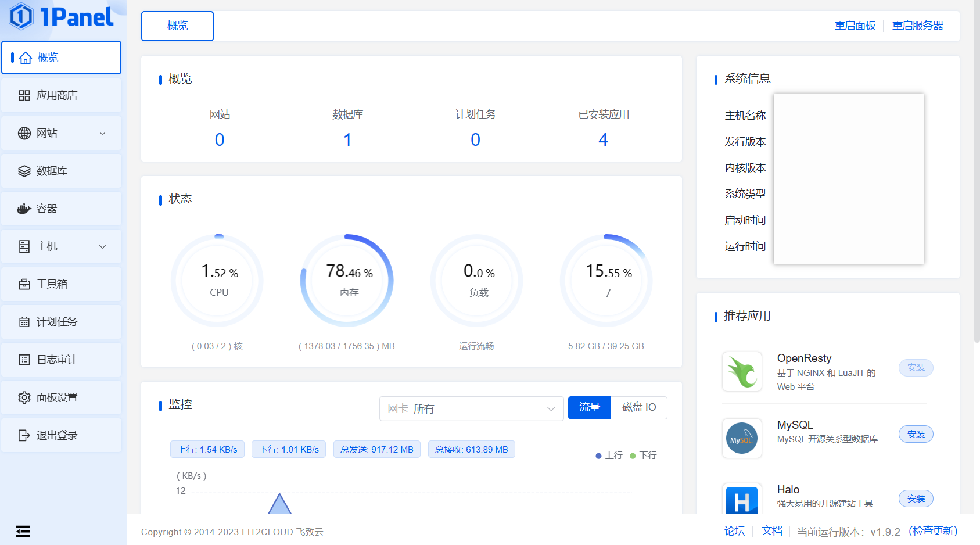Open panel settings (面板设置) gear icon
Image resolution: width=980 pixels, height=545 pixels.
pos(24,397)
